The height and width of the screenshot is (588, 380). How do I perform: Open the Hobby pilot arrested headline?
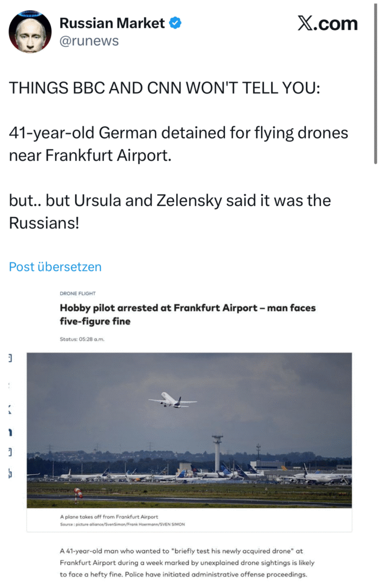pyautogui.click(x=188, y=315)
